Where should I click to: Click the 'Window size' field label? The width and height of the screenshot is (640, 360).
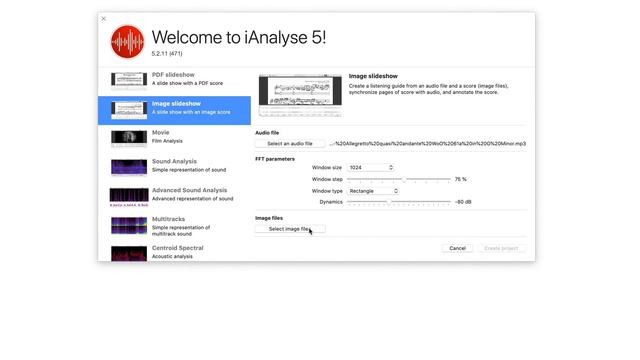(327, 168)
